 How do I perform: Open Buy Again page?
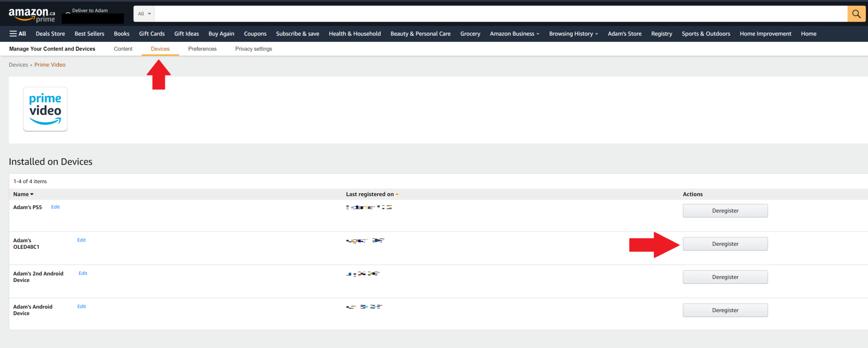(222, 34)
